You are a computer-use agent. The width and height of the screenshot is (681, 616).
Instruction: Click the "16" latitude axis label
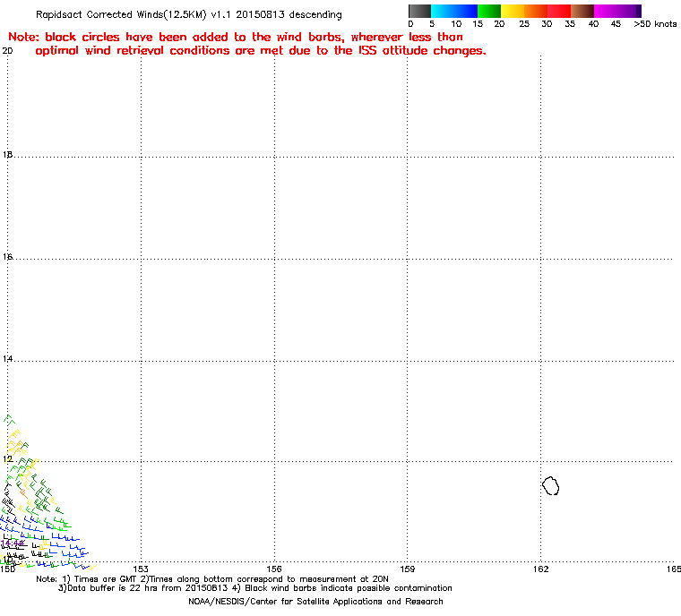point(7,257)
